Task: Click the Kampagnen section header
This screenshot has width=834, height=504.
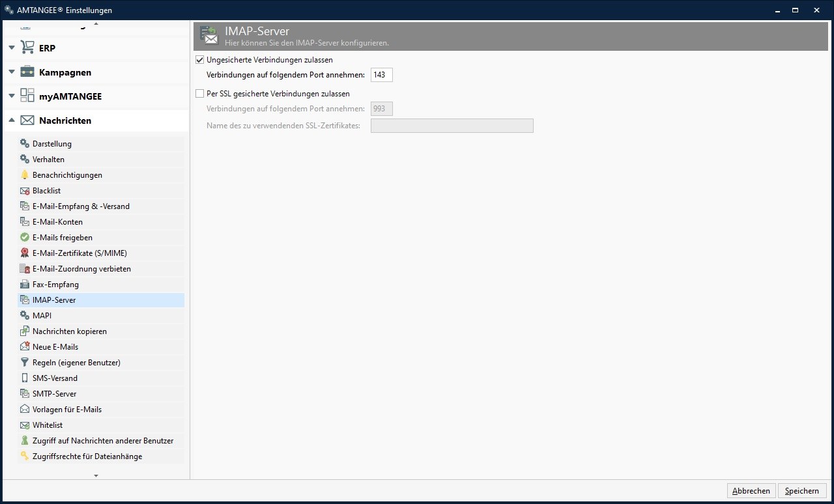Action: [96, 72]
